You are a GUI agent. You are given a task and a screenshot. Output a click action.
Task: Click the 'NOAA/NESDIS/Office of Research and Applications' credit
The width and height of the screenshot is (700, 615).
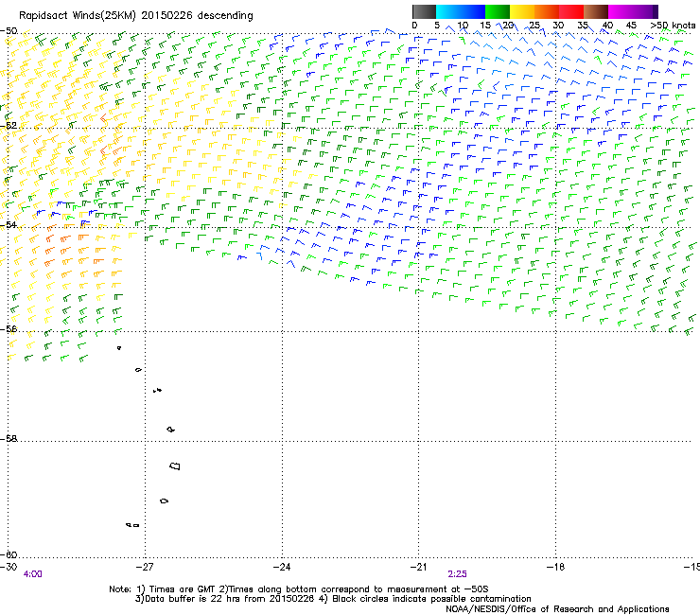pyautogui.click(x=557, y=609)
